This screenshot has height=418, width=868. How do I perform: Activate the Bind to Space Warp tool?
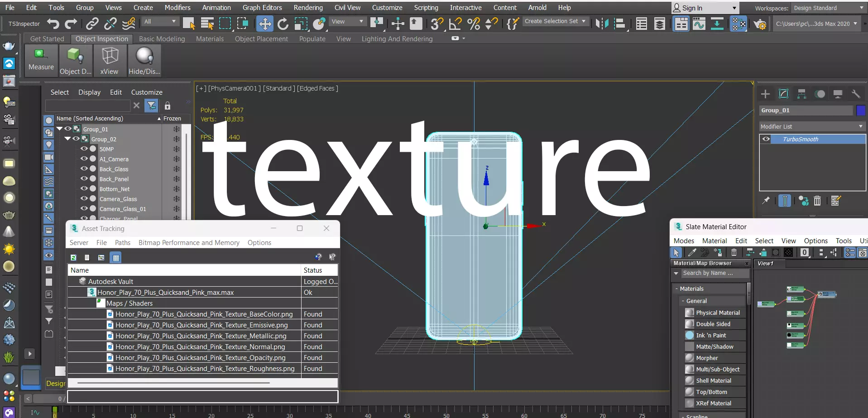point(129,24)
